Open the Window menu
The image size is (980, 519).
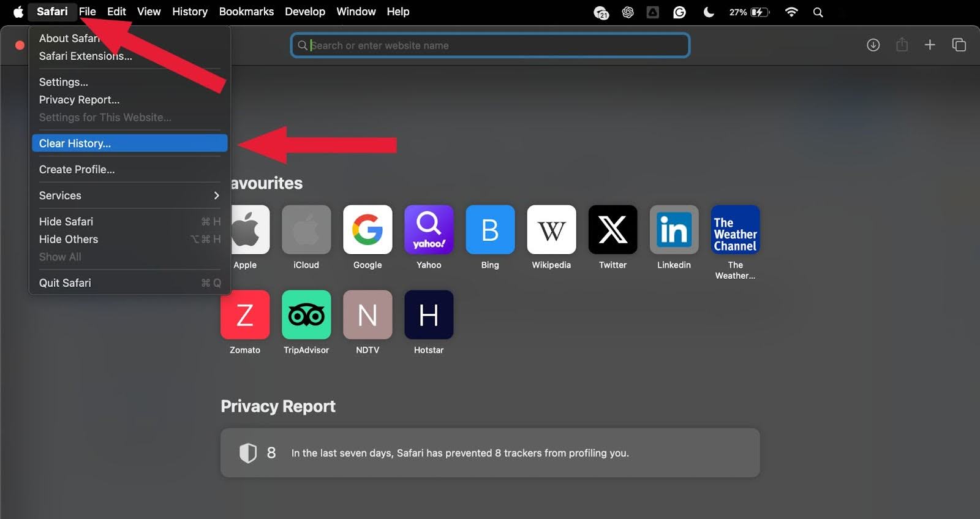[x=356, y=12]
